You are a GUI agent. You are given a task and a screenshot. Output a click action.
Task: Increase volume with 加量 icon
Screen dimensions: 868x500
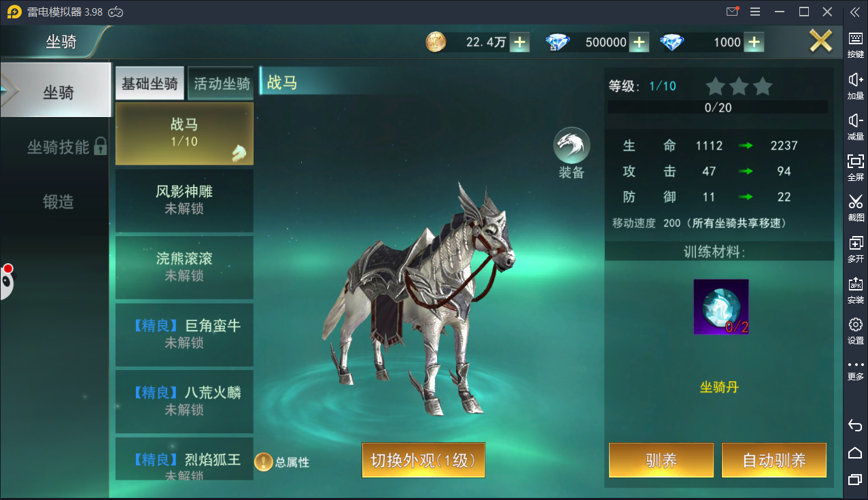pyautogui.click(x=856, y=85)
